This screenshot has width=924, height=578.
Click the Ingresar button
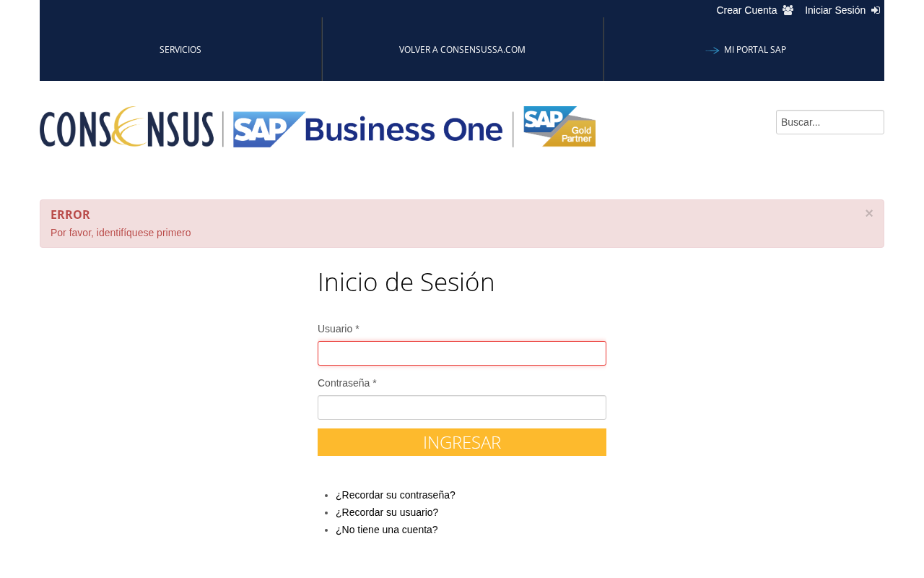(462, 442)
